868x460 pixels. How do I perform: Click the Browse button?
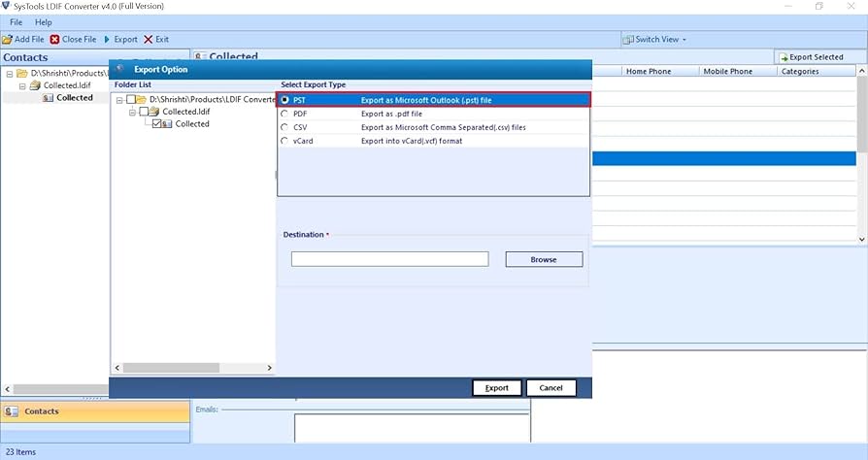click(x=544, y=259)
